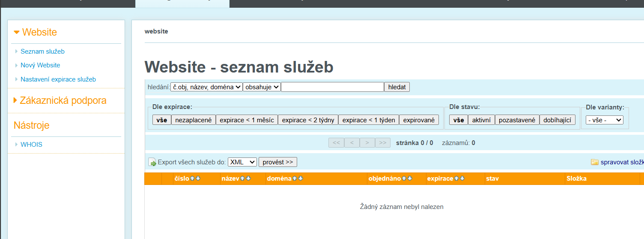Viewport: 644px width, 239px height.
Task: Sort číslo column descending with down arrow
Action: 198,178
